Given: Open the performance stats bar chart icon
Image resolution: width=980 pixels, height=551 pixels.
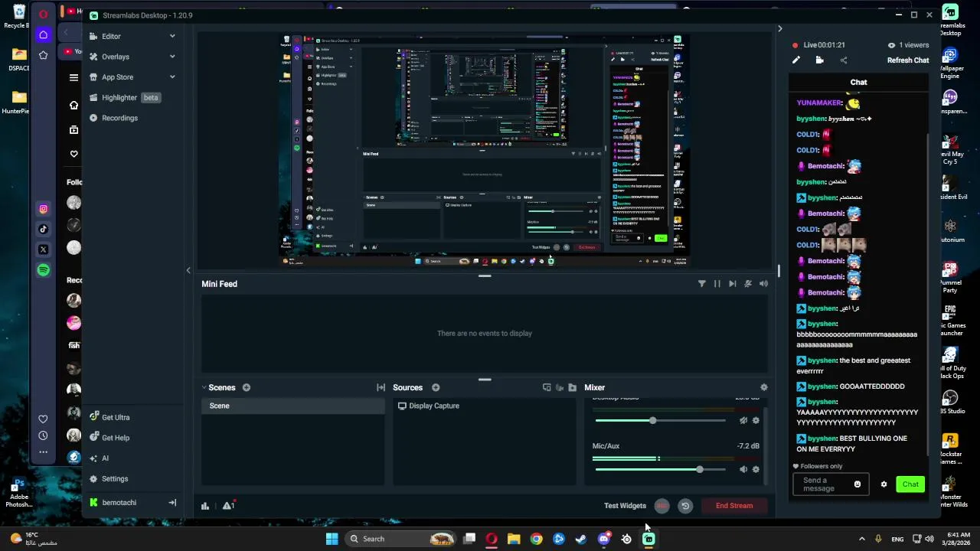Looking at the screenshot, I should 205,506.
